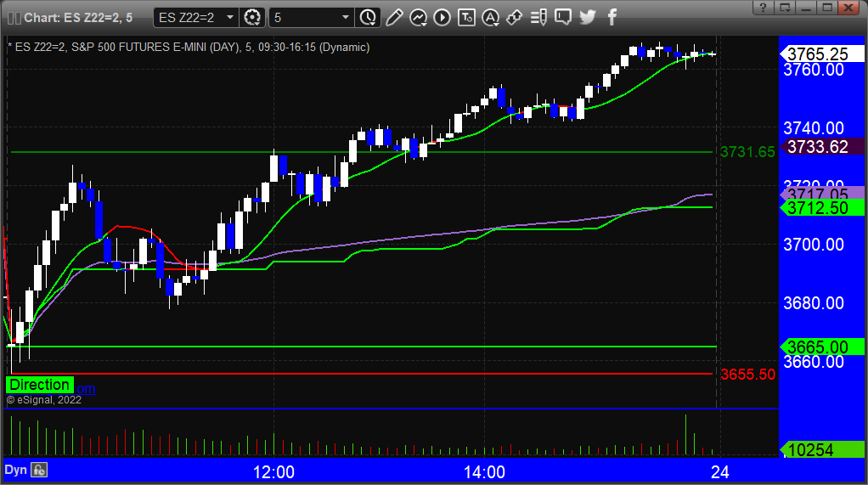Select the 3733.62 price marker
This screenshot has height=485, width=868.
pos(822,147)
